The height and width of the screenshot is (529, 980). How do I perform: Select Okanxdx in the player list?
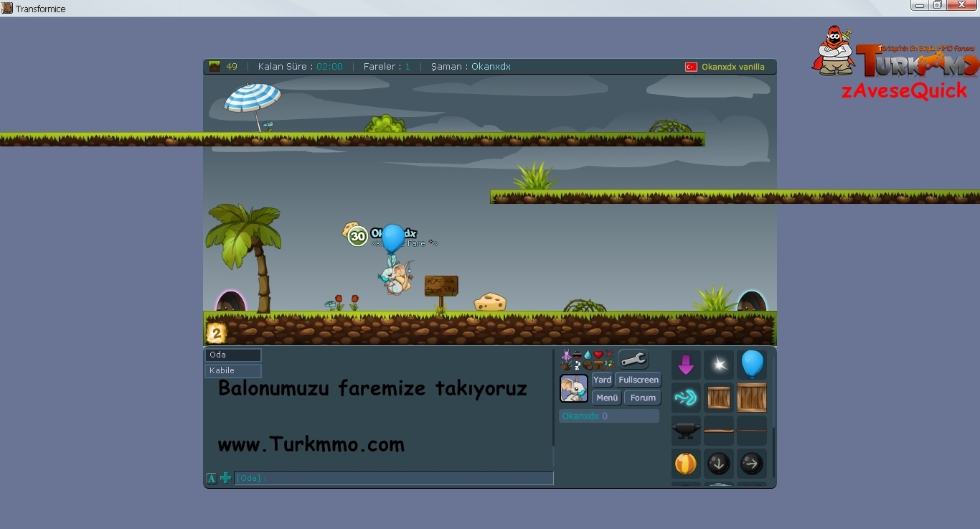[x=608, y=416]
